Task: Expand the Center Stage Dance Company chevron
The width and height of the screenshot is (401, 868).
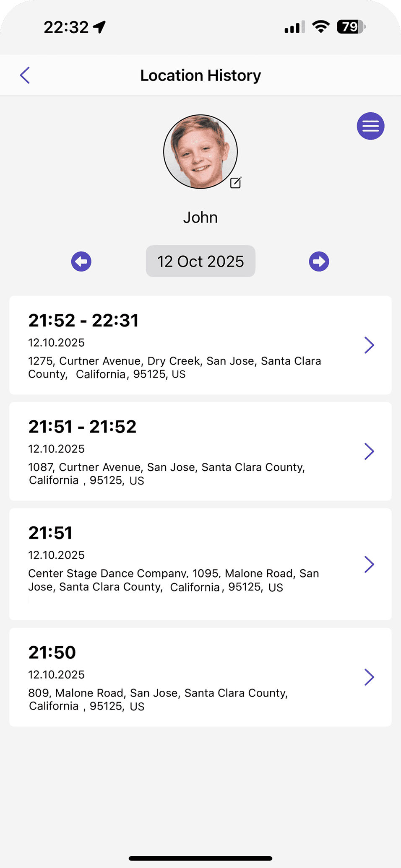Action: click(369, 564)
